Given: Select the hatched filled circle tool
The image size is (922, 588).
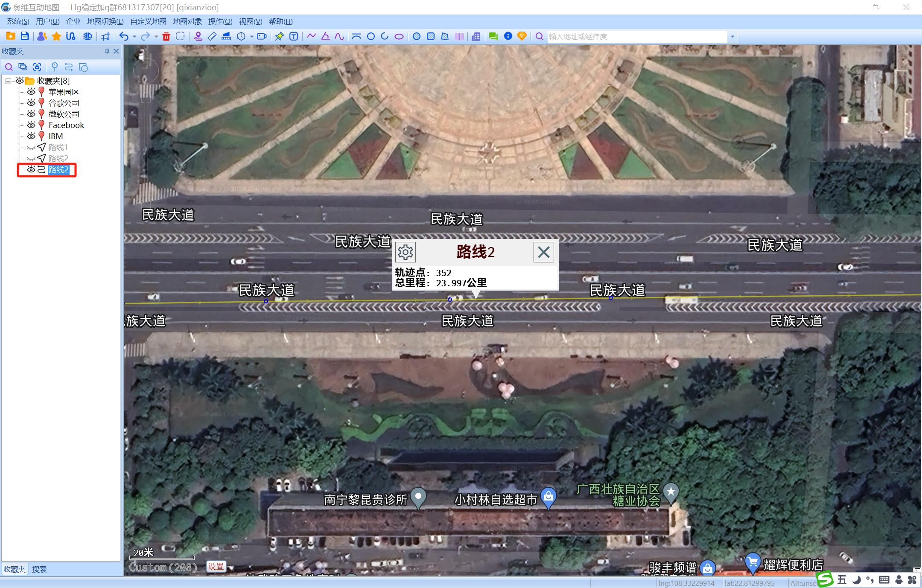Looking at the screenshot, I should point(417,36).
